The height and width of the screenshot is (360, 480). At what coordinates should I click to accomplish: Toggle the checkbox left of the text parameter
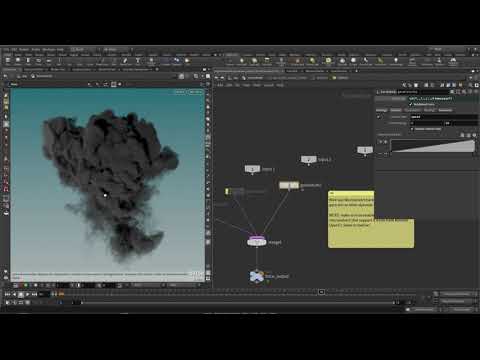[x=378, y=117]
